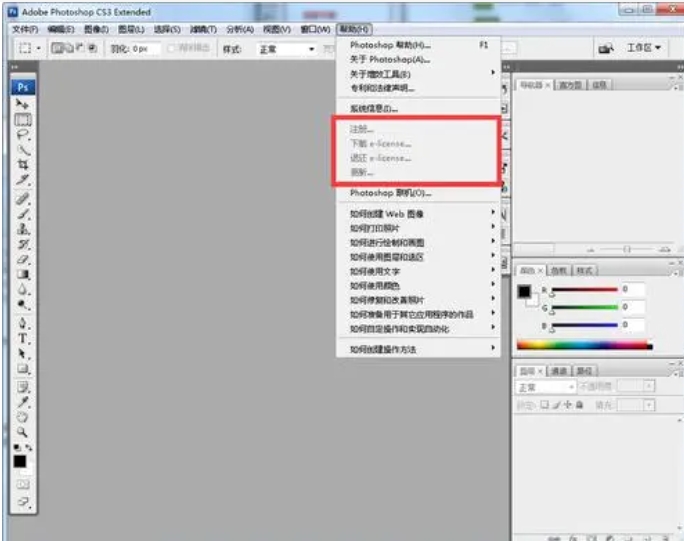The height and width of the screenshot is (541, 684).
Task: Select the Horizontal Type tool
Action: point(22,339)
